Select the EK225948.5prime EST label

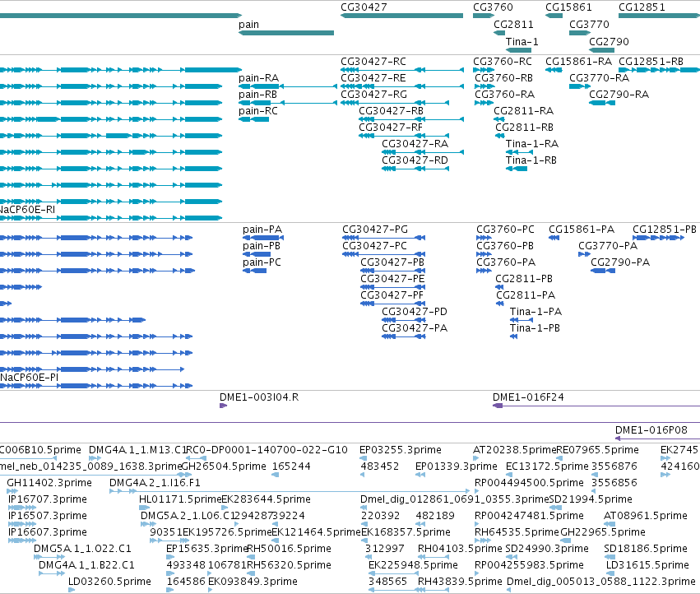click(x=413, y=565)
